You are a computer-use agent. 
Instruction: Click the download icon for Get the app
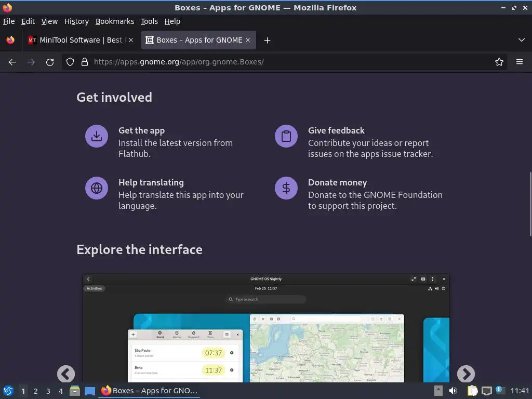97,136
